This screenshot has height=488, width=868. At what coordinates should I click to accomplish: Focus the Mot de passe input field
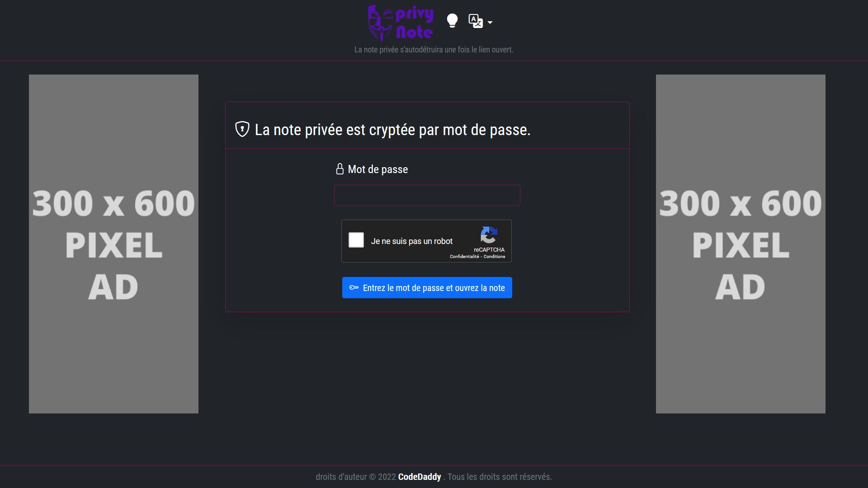pos(427,195)
